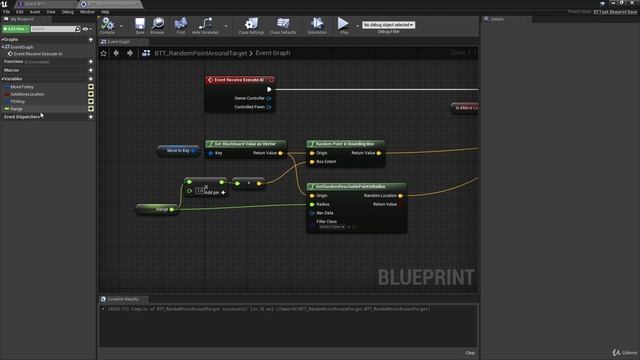
Task: Open parent class BTTask Blueprint Base link
Action: click(x=615, y=12)
